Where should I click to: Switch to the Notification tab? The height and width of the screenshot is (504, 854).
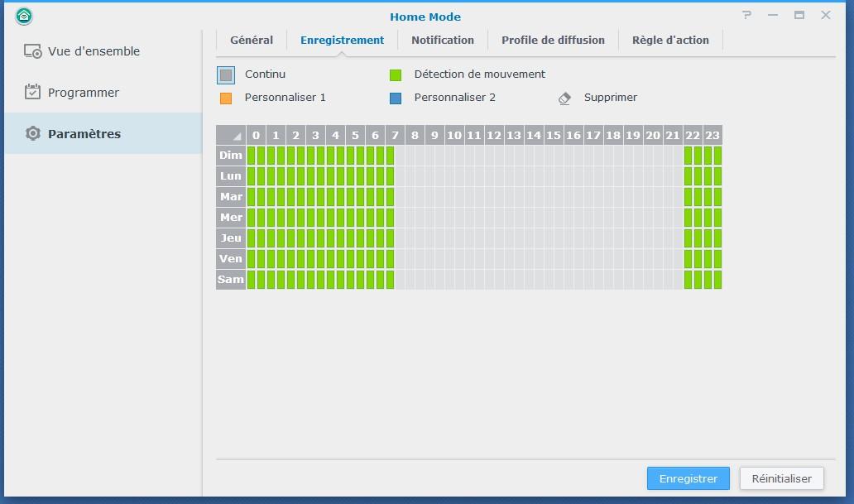(x=443, y=40)
